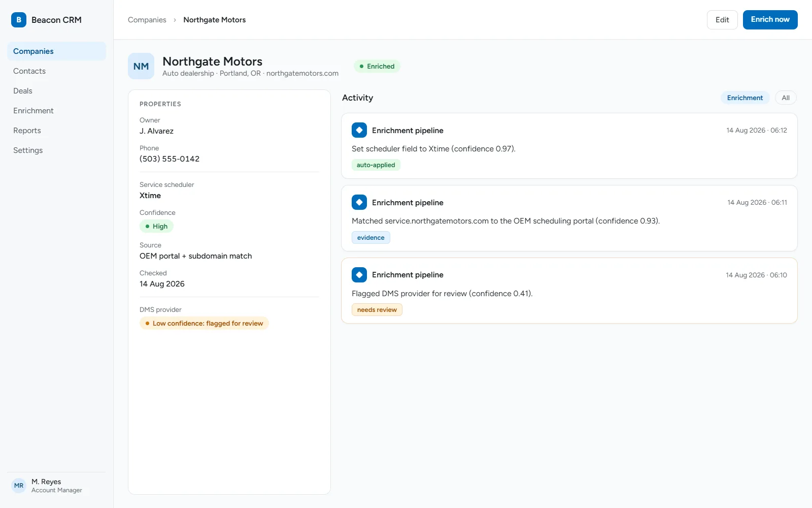
Task: Click pipeline icon on the 06:12 activity
Action: coord(359,130)
